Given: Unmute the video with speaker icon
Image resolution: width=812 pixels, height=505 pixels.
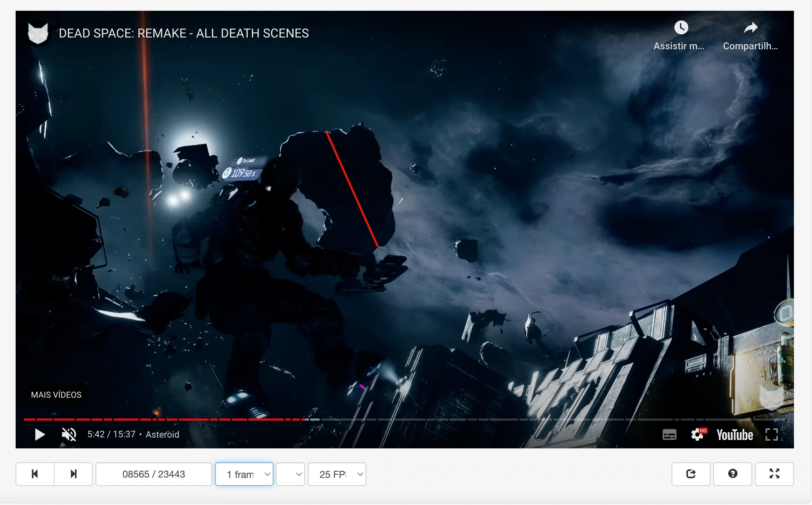Looking at the screenshot, I should point(69,434).
